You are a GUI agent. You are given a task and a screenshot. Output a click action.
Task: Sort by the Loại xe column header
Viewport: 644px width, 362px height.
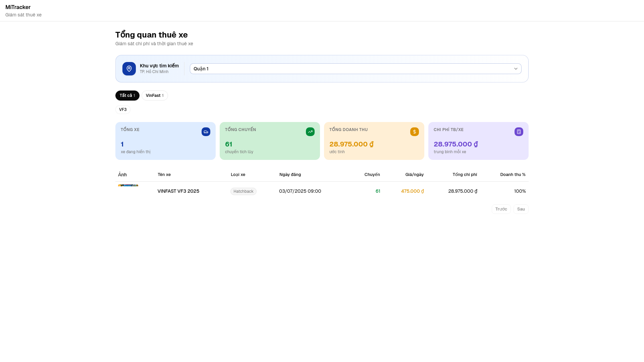238,175
